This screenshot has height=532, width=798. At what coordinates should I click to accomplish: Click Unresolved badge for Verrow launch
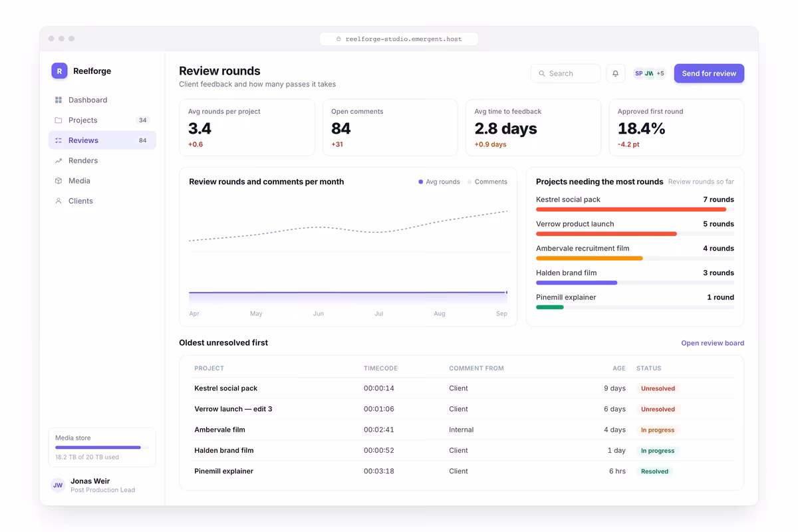(x=658, y=409)
